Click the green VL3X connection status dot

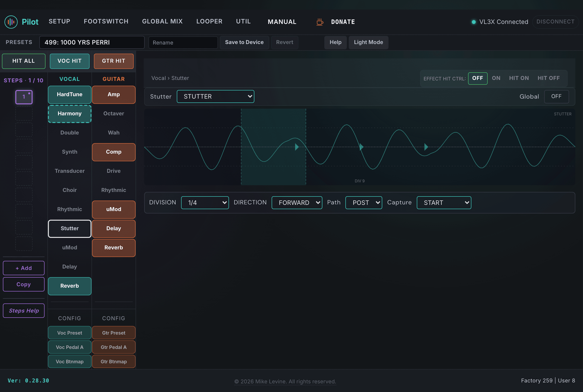point(473,22)
